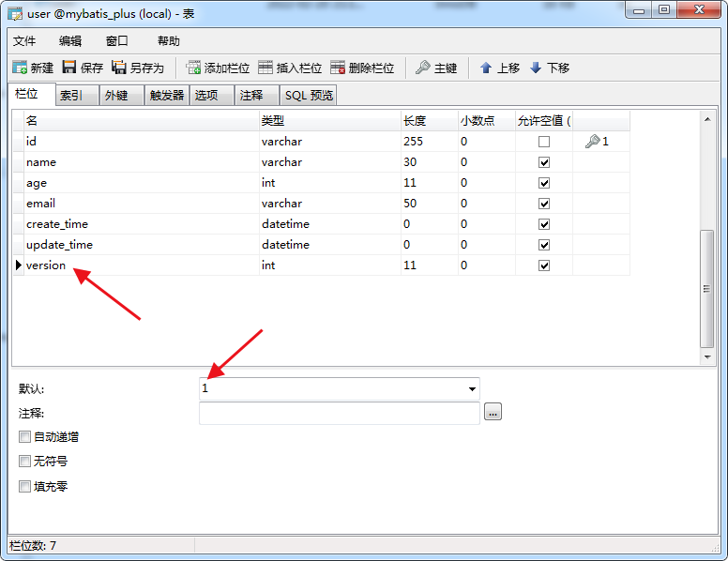Click the length cell 50 of email
Image resolution: width=728 pixels, height=561 pixels.
(430, 204)
